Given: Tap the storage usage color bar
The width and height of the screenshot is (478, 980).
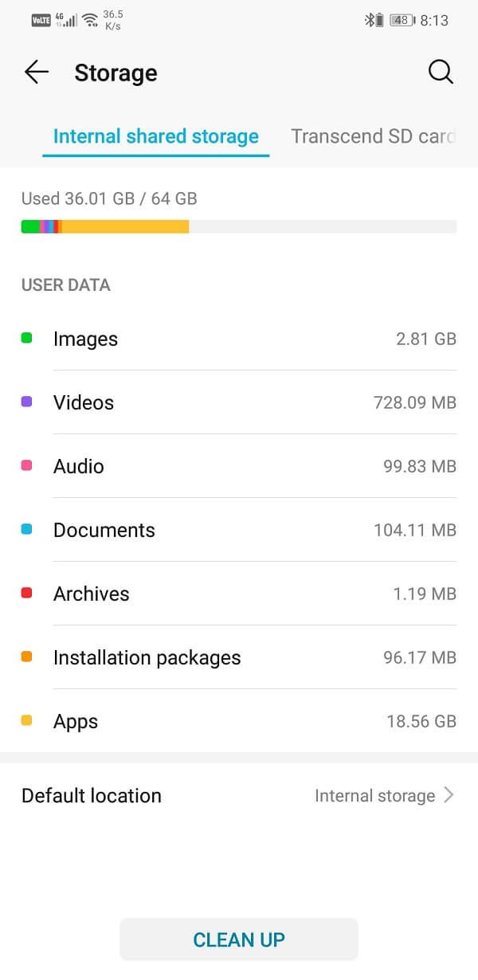Looking at the screenshot, I should point(238,227).
